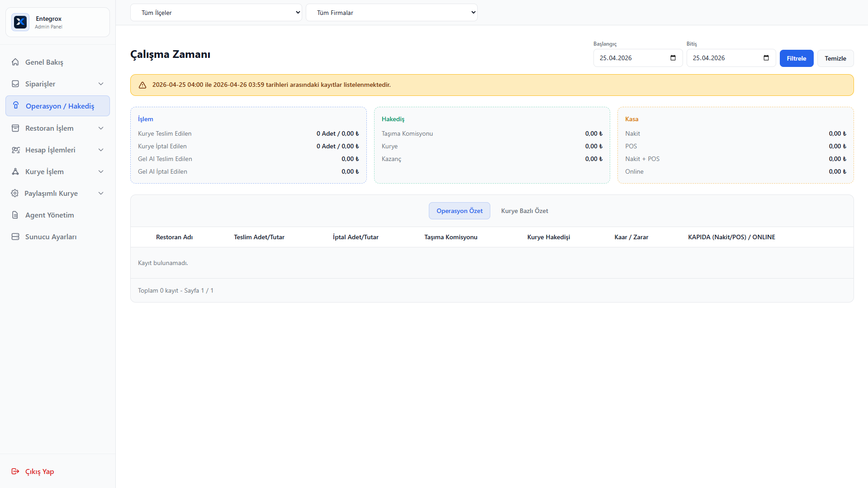Image resolution: width=868 pixels, height=488 pixels.
Task: Click the İptal Adet/Tutar column header
Action: (356, 237)
